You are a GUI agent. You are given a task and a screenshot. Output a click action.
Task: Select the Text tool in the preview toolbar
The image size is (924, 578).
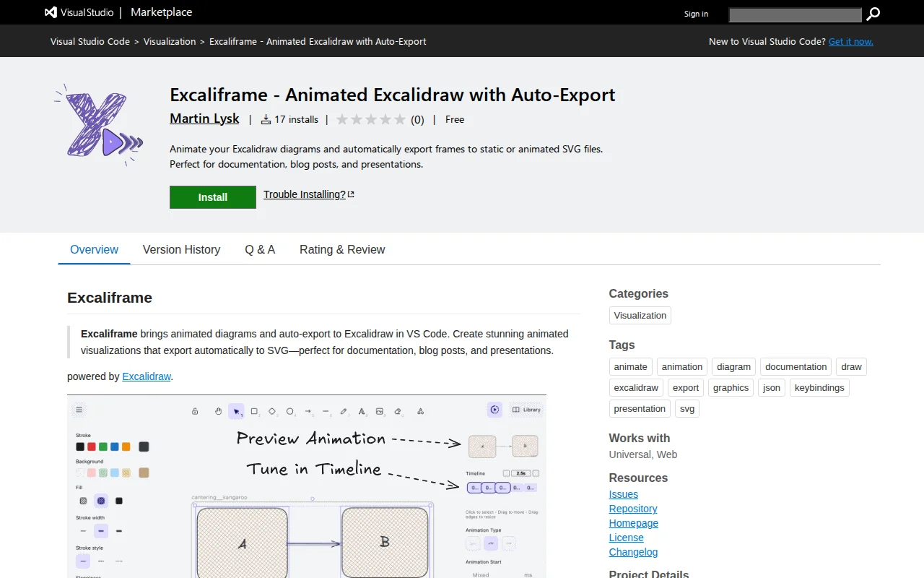(362, 411)
